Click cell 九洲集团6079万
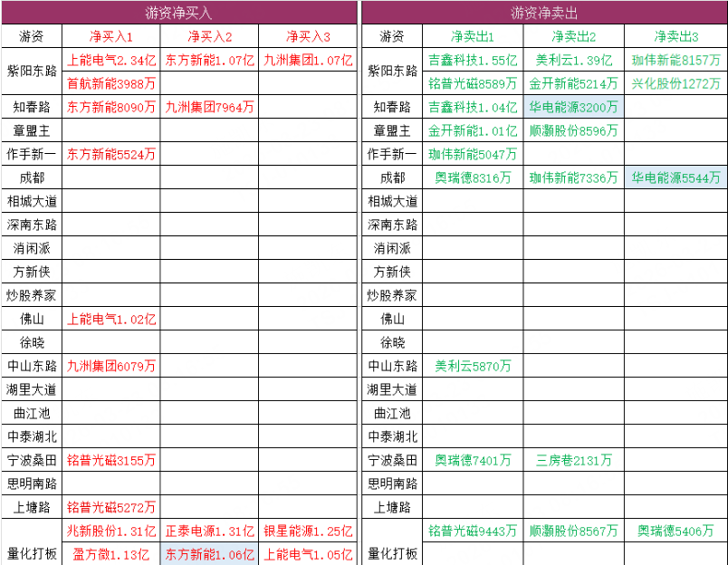Screen dimensions: 728x565 (x=111, y=366)
